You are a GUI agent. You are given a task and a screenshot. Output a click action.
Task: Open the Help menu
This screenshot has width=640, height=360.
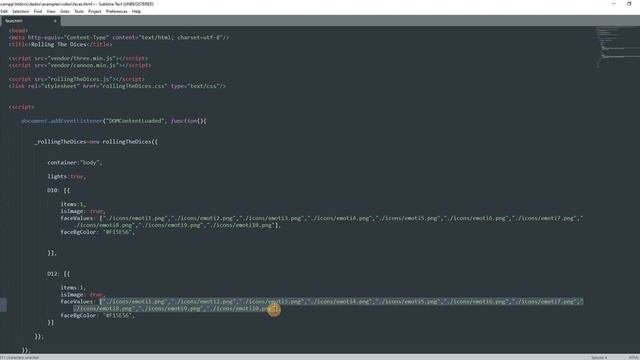[136, 11]
